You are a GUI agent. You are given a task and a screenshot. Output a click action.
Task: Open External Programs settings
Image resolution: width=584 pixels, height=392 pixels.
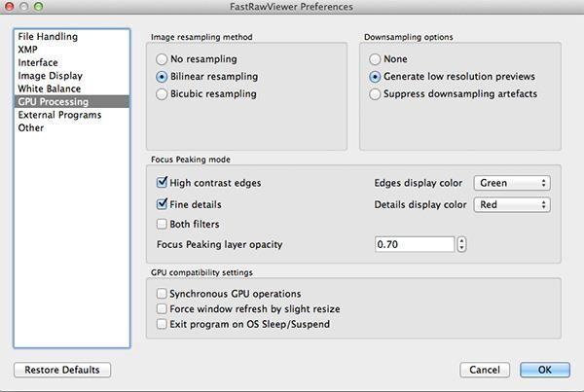[72, 115]
